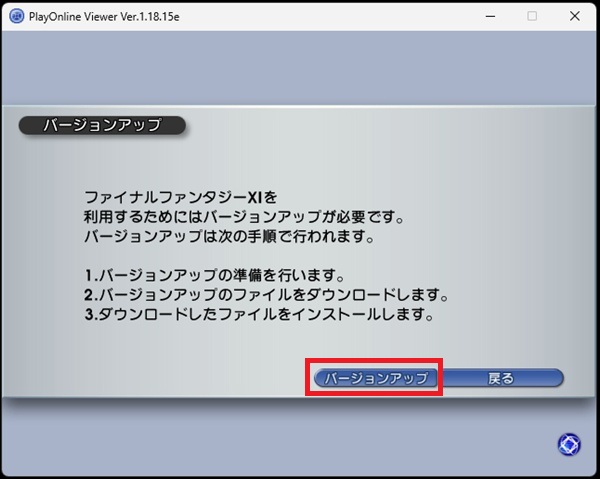Click the dark バージョンアップ header label

(x=103, y=126)
